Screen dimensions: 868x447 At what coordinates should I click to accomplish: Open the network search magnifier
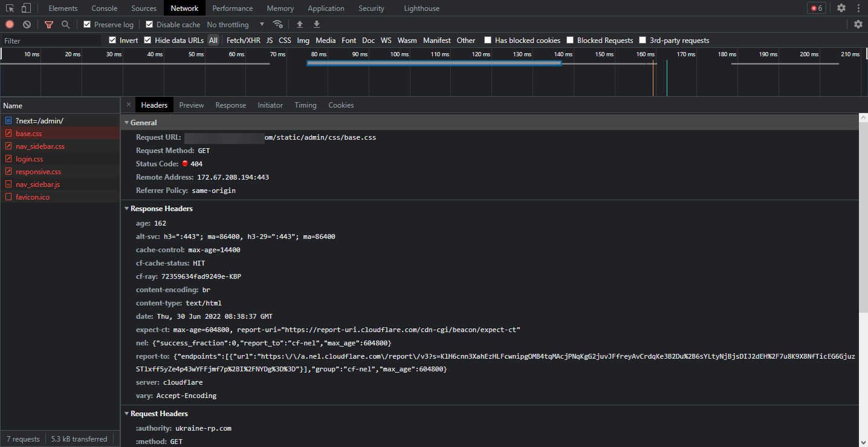tap(65, 24)
